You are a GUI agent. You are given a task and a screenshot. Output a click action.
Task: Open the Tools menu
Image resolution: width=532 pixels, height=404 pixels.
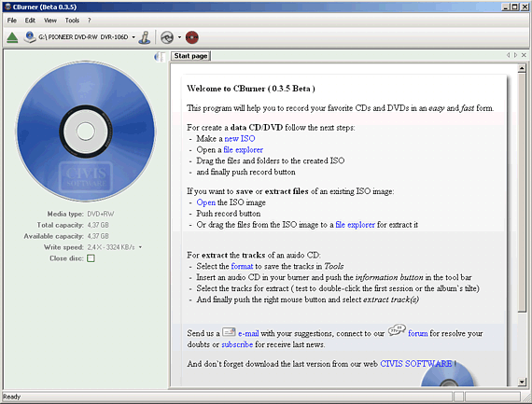click(x=72, y=21)
